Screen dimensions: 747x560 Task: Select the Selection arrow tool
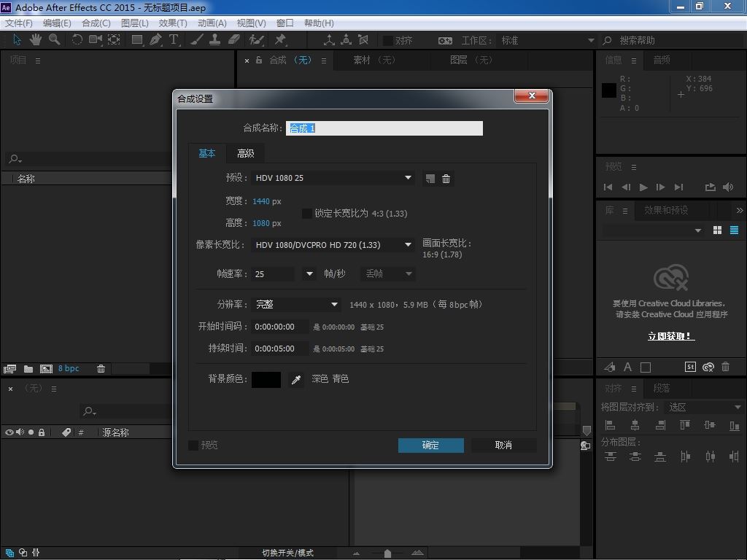tap(18, 39)
